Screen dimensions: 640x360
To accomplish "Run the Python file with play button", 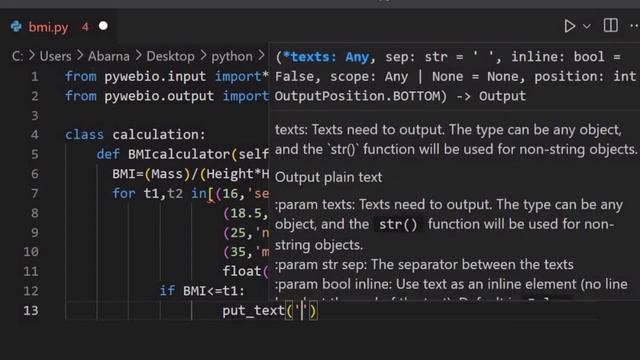I will [x=569, y=26].
